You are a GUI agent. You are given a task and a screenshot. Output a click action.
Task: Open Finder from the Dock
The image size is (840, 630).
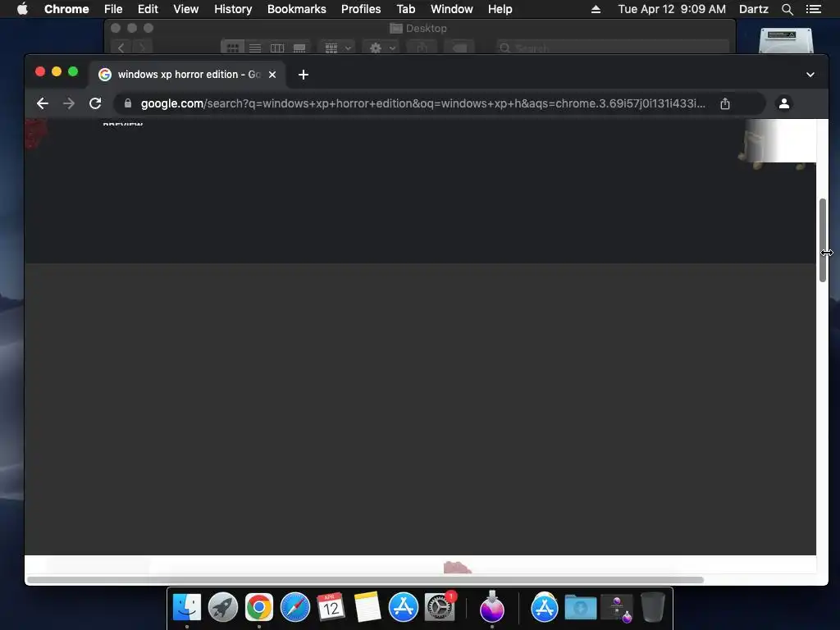point(186,607)
